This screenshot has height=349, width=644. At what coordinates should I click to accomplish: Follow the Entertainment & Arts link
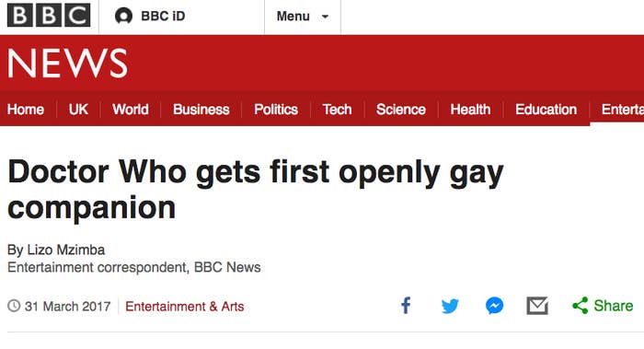[x=185, y=307]
